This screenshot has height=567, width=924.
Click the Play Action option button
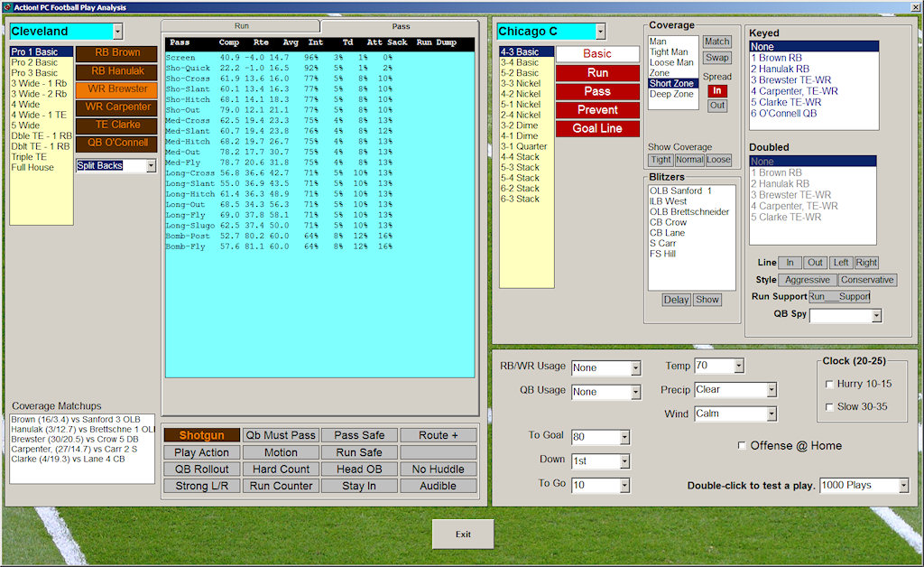pos(202,452)
